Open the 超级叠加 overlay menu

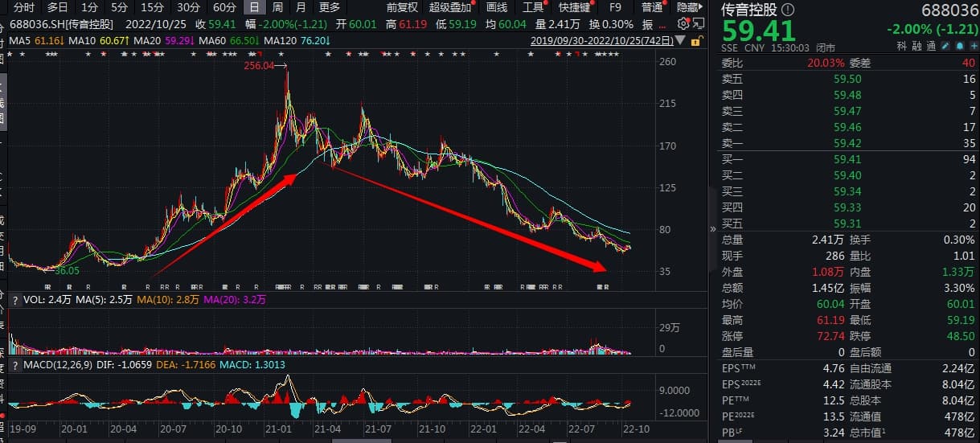pyautogui.click(x=450, y=7)
